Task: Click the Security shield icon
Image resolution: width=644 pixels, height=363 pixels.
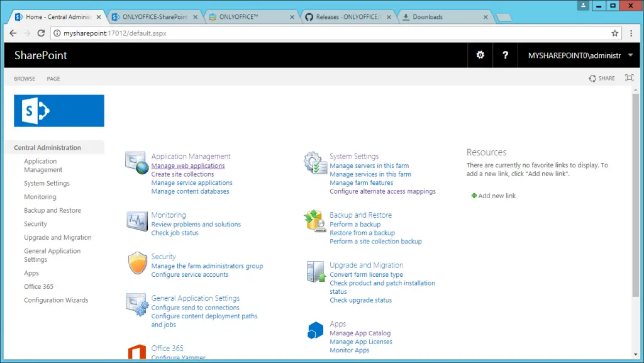Action: click(x=137, y=263)
